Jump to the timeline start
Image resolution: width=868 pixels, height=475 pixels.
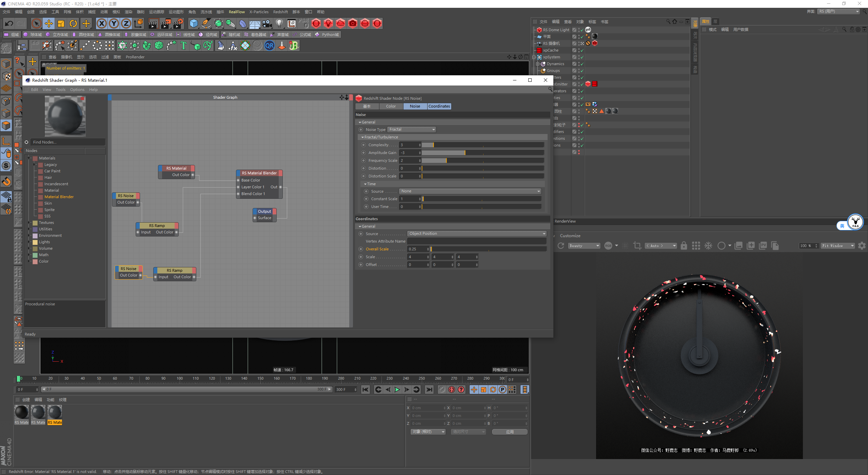tap(365, 389)
